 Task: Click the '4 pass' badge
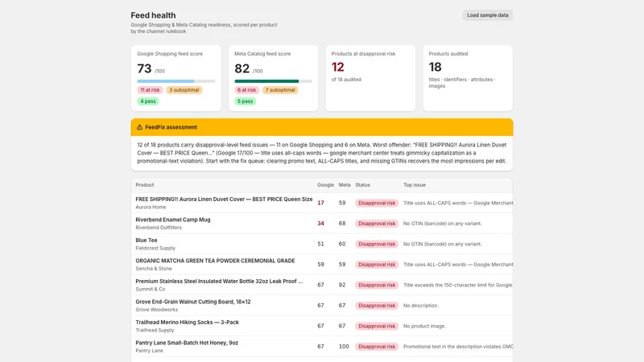click(x=148, y=101)
